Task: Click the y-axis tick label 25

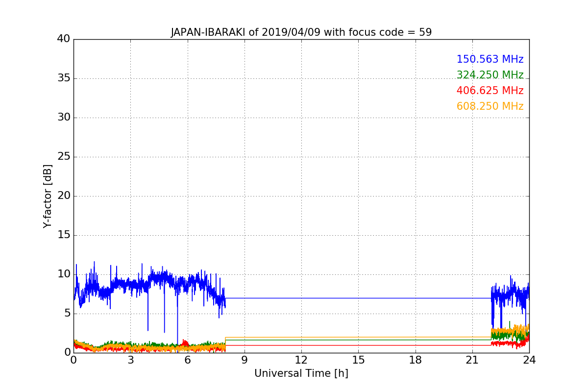Action: coord(63,157)
